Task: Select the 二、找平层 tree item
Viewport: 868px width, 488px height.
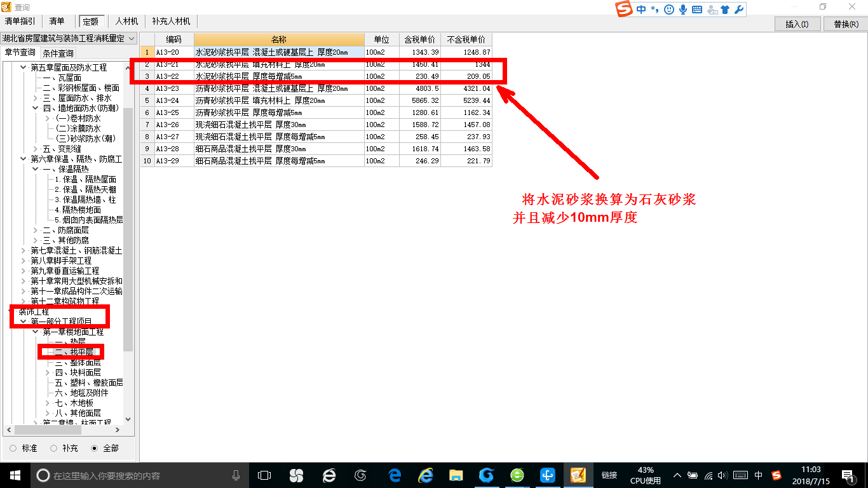Action: click(x=73, y=352)
